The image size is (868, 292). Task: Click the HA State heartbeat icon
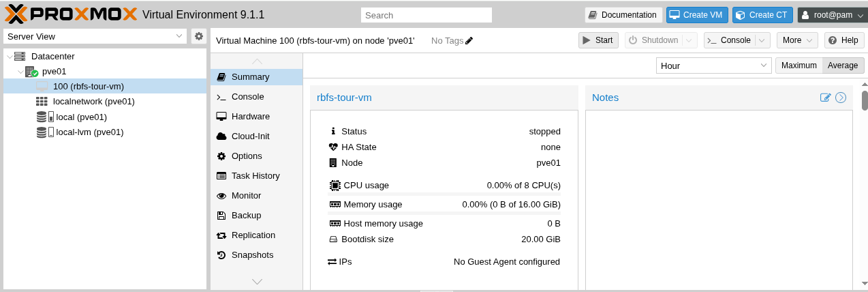click(x=333, y=147)
